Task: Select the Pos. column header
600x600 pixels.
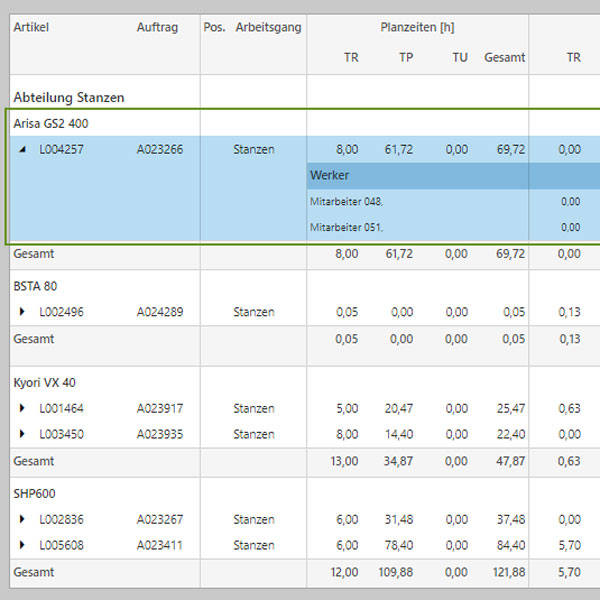Action: [214, 28]
